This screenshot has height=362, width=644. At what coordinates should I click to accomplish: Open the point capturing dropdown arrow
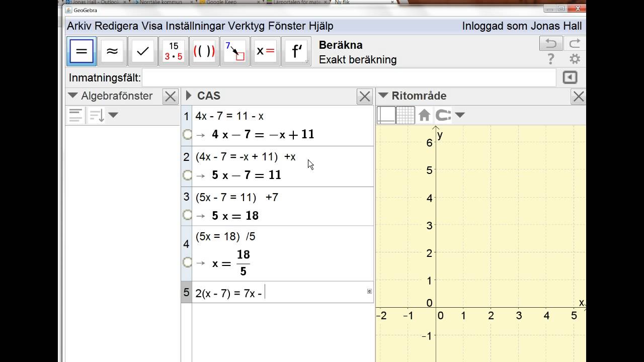[x=459, y=115]
